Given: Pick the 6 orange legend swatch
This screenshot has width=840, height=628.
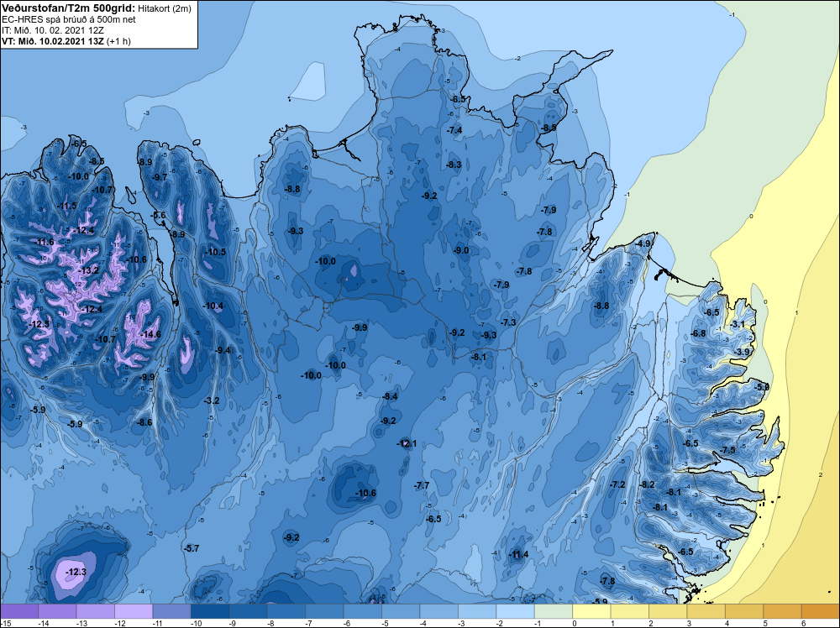Looking at the screenshot, I should tap(821, 611).
